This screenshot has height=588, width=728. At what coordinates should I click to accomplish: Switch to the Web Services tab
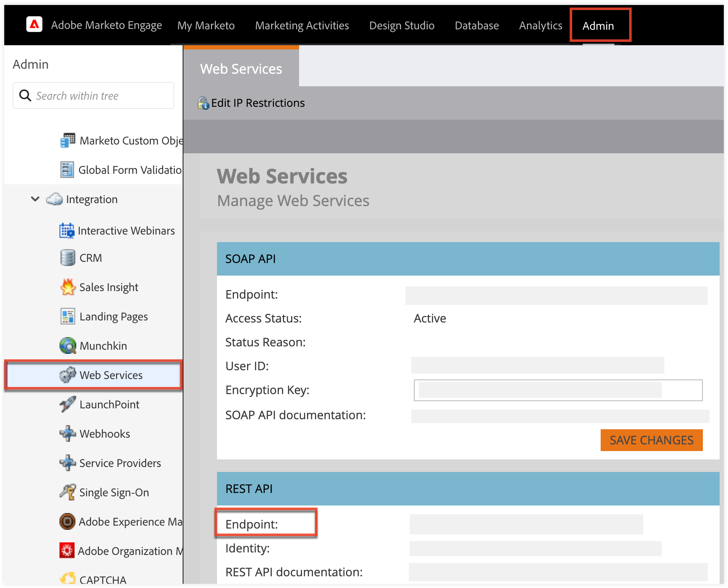(241, 68)
